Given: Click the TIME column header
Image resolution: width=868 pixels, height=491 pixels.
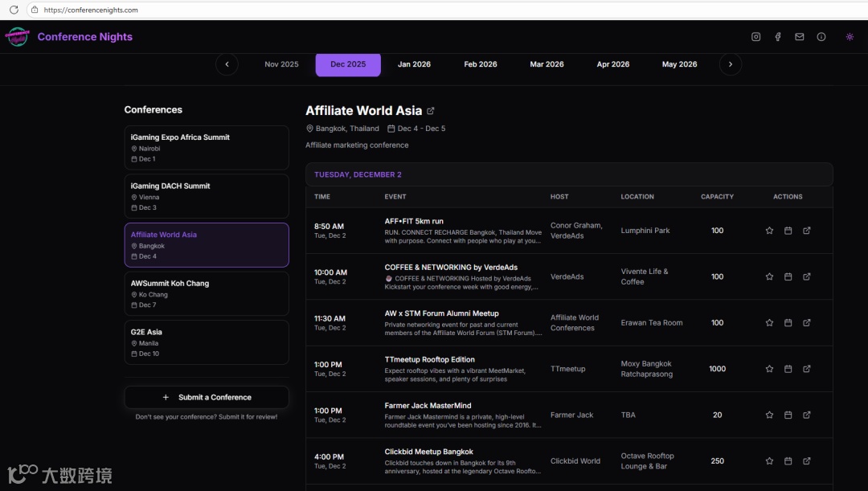Looking at the screenshot, I should pyautogui.click(x=322, y=197).
